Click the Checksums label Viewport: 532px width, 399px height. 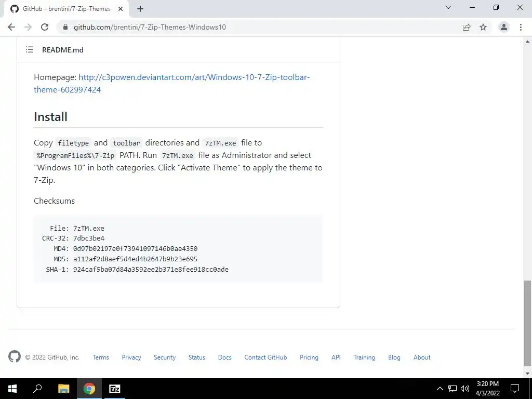54,201
